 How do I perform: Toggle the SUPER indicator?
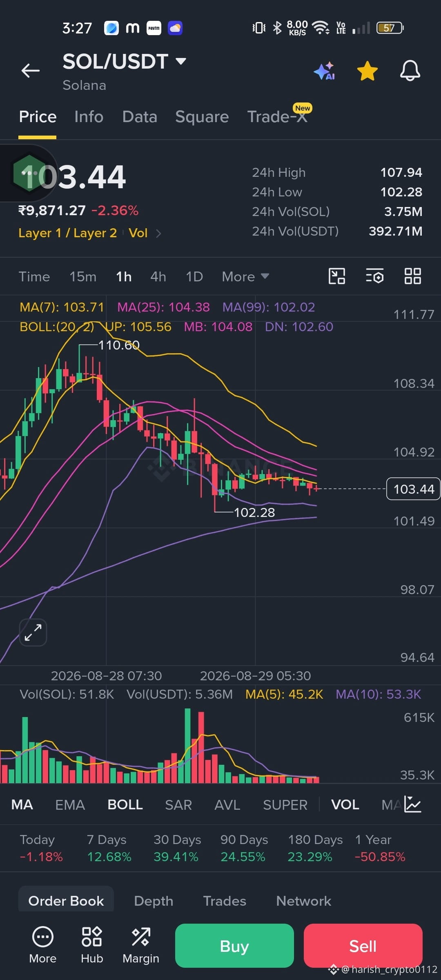point(285,805)
